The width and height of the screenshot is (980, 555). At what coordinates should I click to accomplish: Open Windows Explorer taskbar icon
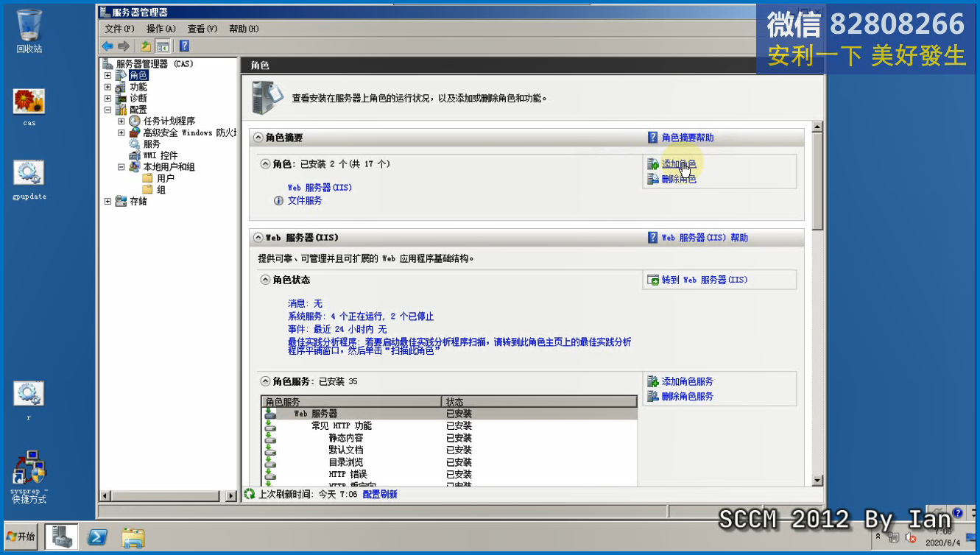pyautogui.click(x=133, y=537)
